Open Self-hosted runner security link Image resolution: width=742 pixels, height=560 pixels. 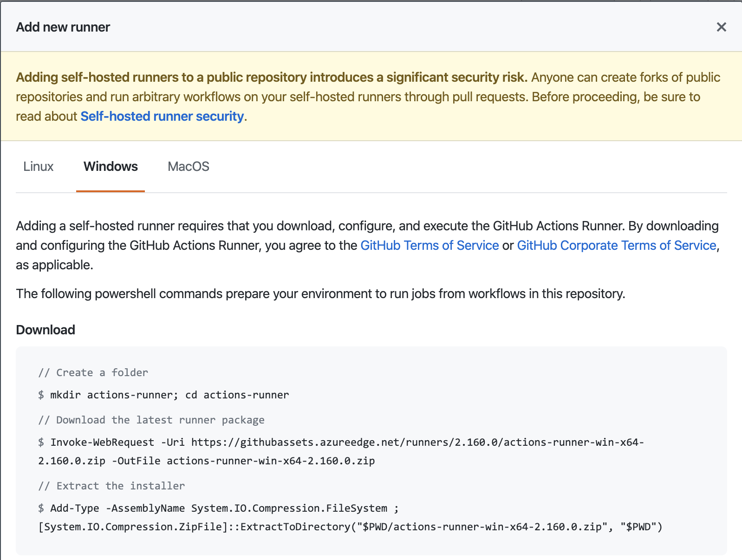point(162,116)
